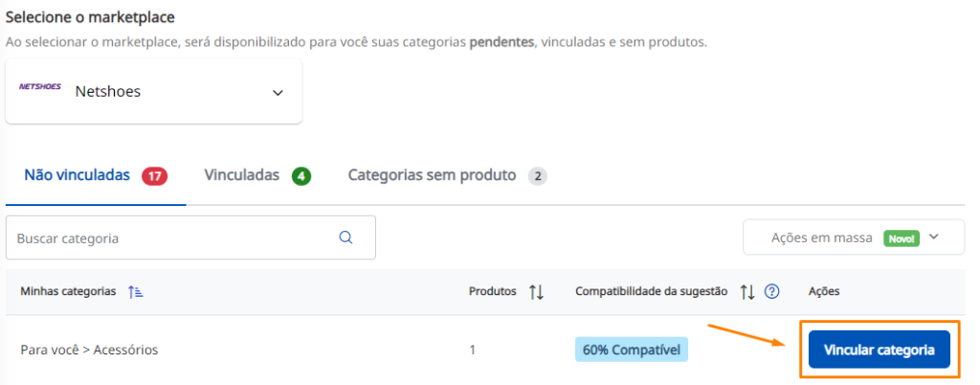Click the Netshoes logo in the selector
980x385 pixels.
[40, 87]
